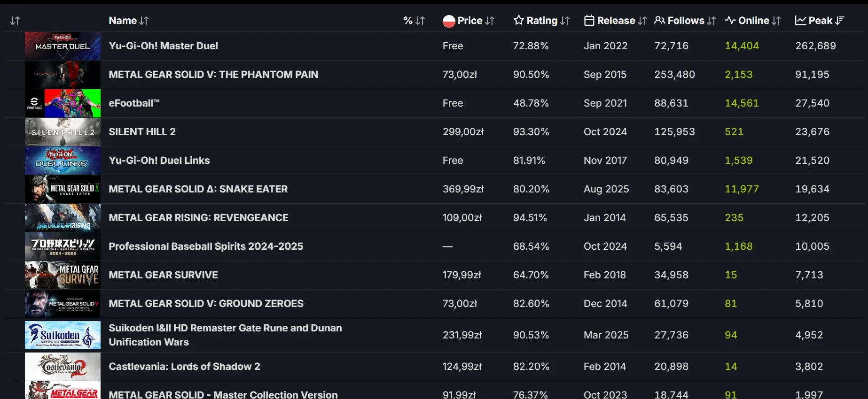
Task: Click Castlevania Lords of Shadow 2 thumbnail
Action: 63,367
